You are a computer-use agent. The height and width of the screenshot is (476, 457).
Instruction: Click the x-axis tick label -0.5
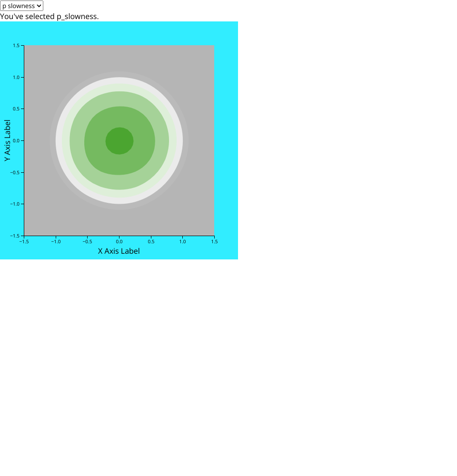(x=87, y=241)
